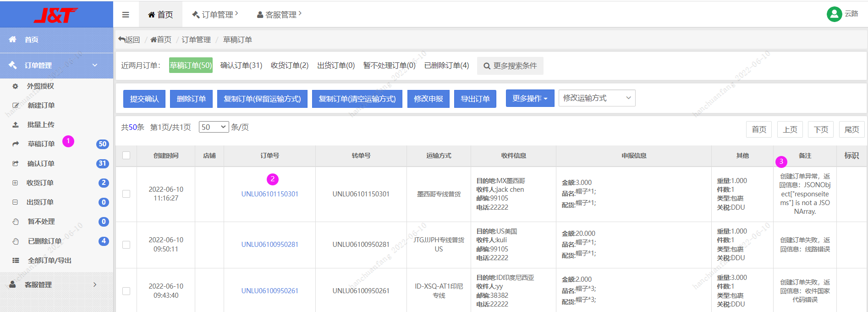
Task: Click the 创建时间 column header
Action: (x=166, y=156)
